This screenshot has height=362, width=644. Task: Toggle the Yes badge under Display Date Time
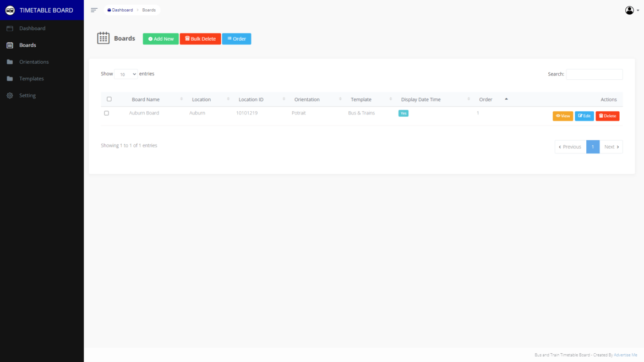[403, 112]
